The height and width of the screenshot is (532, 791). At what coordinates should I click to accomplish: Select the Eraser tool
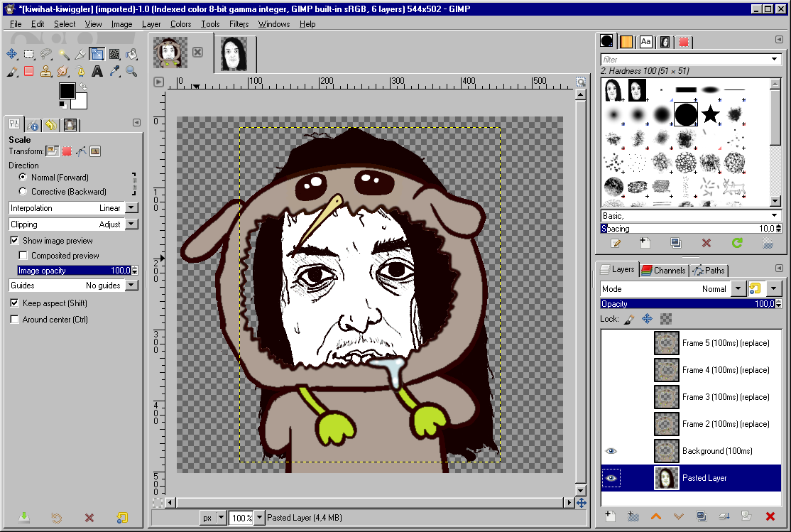28,71
